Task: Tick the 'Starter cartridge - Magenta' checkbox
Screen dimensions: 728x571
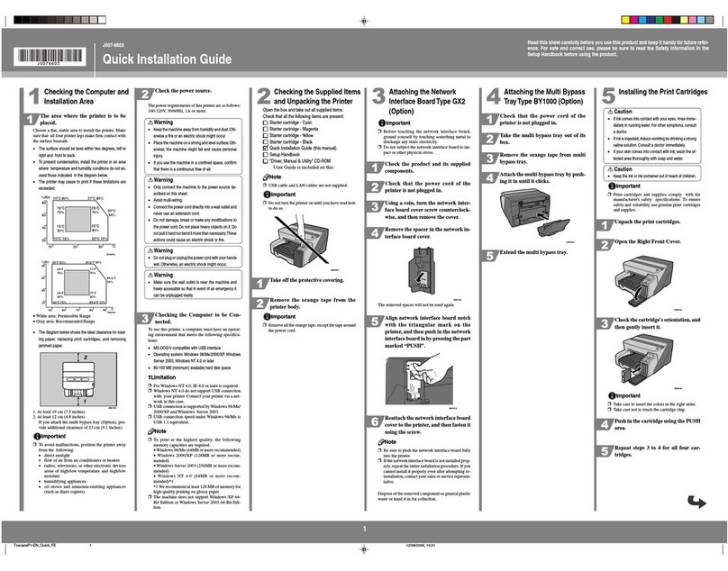Action: pos(266,129)
